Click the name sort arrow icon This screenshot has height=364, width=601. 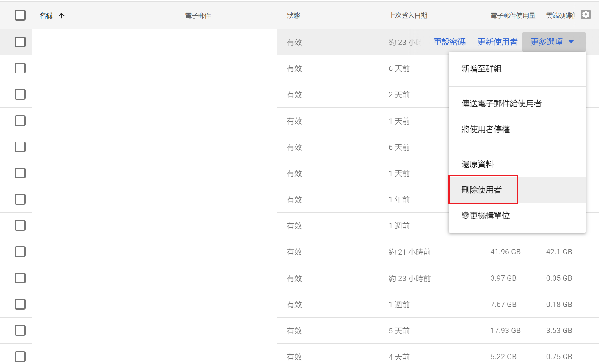click(62, 16)
